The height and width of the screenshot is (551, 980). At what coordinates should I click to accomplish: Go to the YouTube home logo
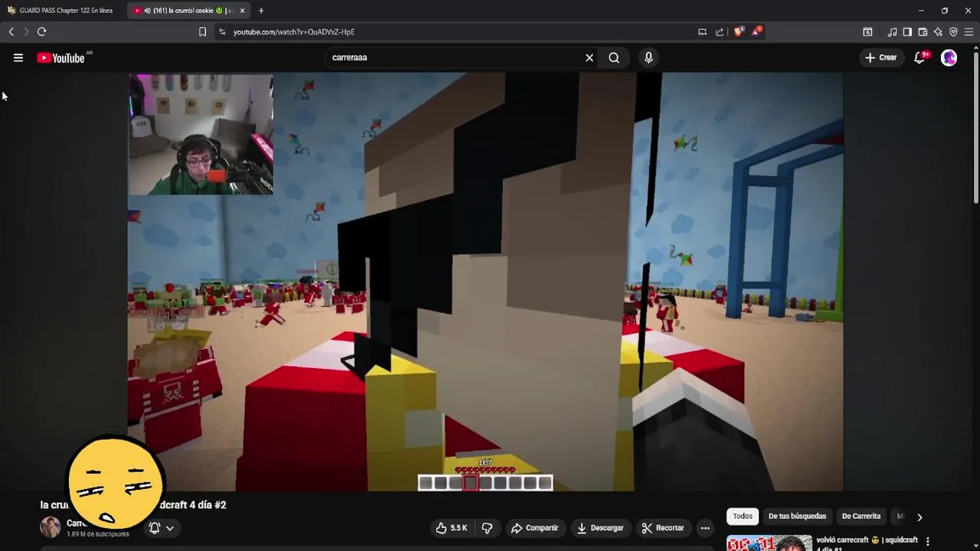(x=60, y=58)
